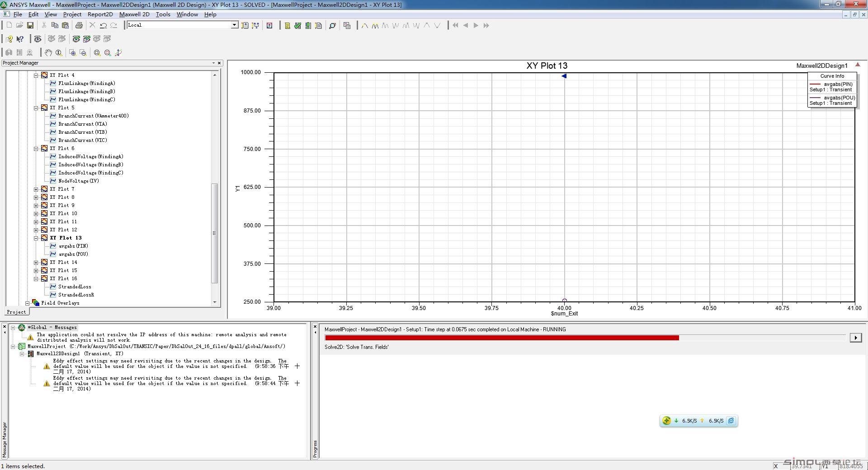Click the Analyze All exclamation icon

tap(308, 25)
